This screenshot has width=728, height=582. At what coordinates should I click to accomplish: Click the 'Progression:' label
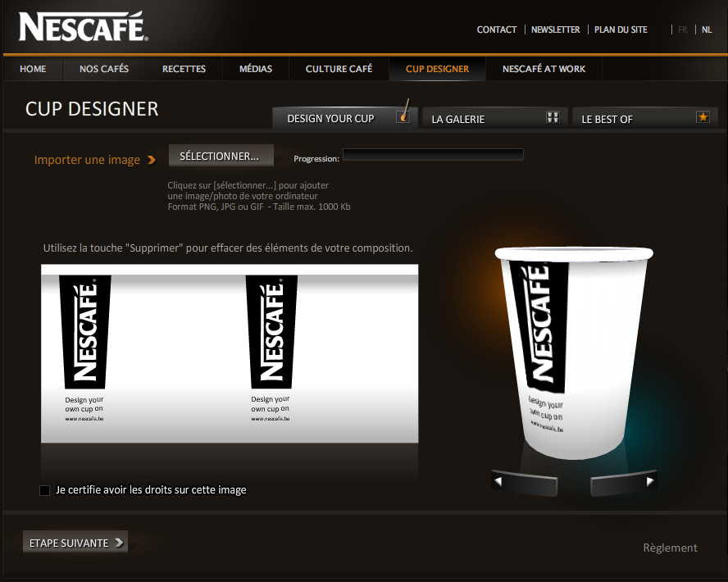(316, 159)
